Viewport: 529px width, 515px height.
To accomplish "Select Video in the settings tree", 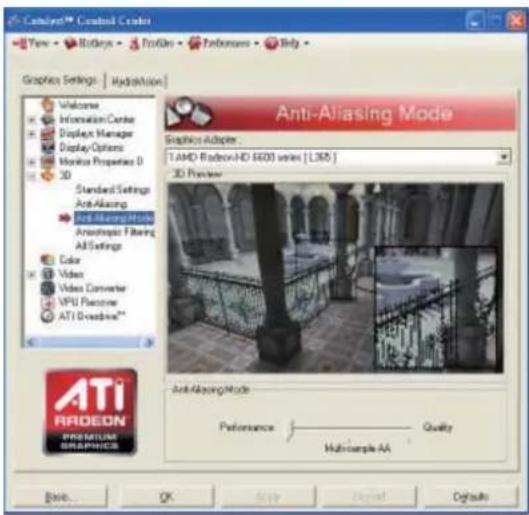I will tap(71, 274).
